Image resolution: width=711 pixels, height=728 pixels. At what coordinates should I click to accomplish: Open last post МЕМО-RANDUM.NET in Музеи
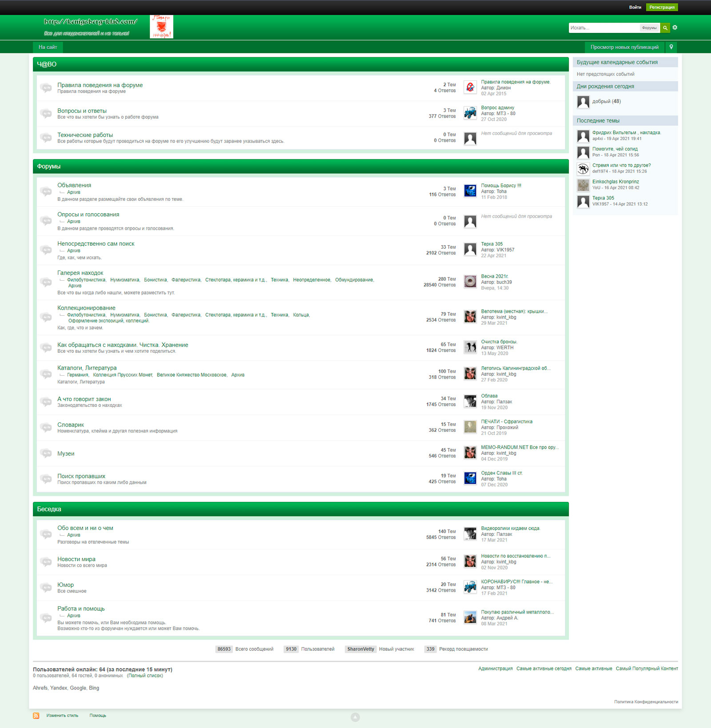pos(520,447)
